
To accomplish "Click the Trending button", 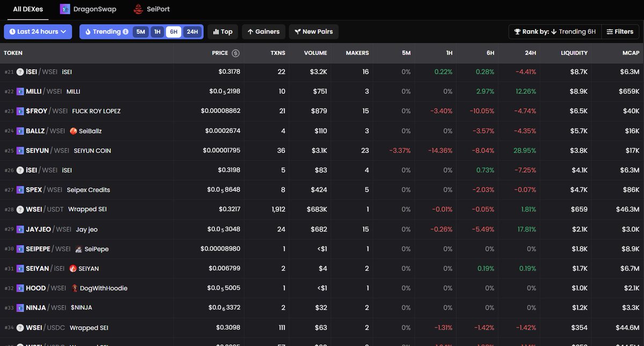I will (x=106, y=32).
